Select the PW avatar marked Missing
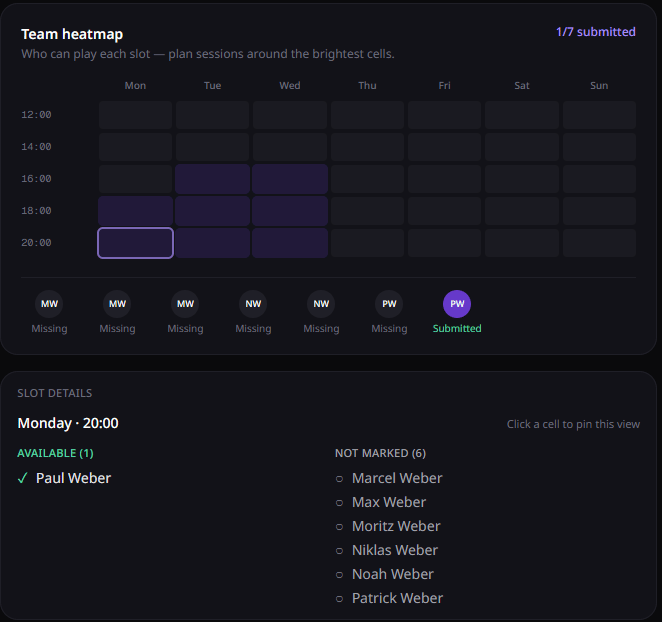Viewport: 662px width, 622px height. point(389,304)
